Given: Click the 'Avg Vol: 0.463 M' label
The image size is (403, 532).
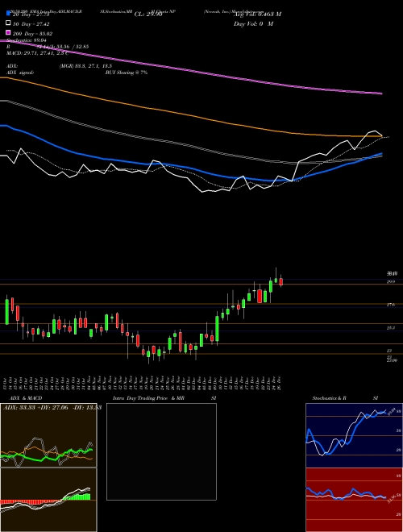Looking at the screenshot, I should [257, 15].
